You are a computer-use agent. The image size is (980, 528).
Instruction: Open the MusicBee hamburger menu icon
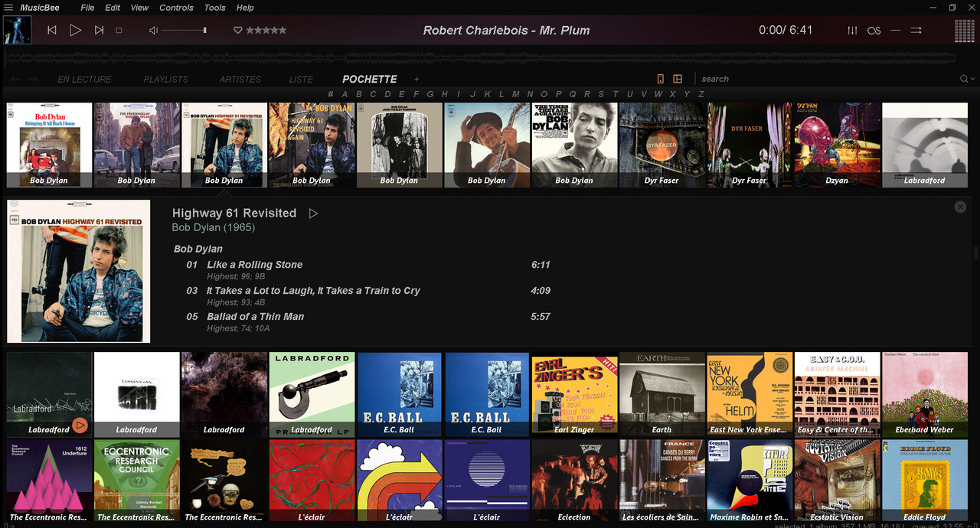8,8
